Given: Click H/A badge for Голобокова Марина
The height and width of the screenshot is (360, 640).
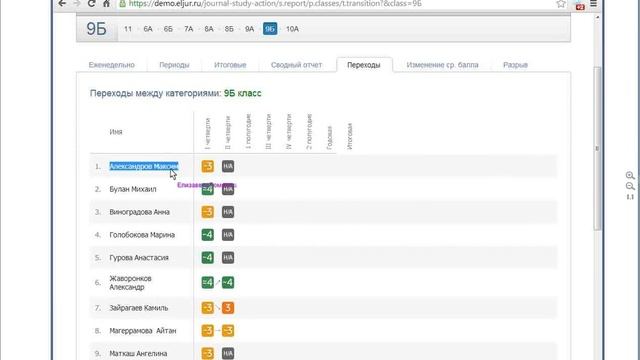Looking at the screenshot, I should (228, 235).
